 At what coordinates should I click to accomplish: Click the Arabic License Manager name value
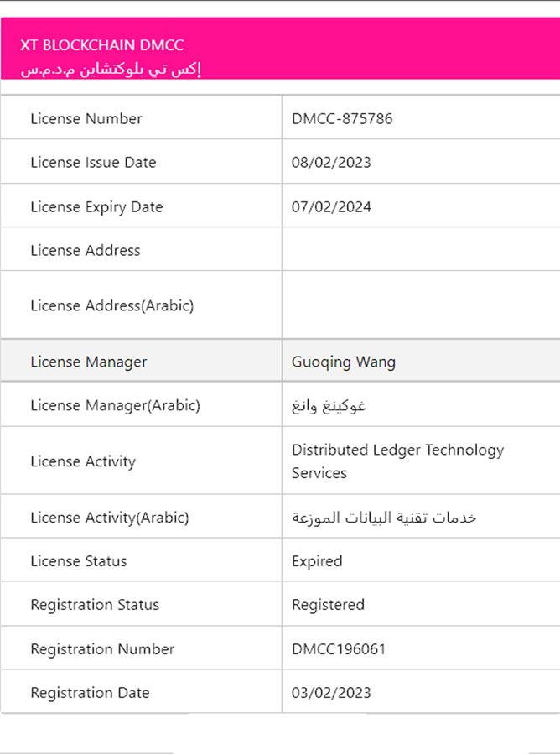[329, 406]
